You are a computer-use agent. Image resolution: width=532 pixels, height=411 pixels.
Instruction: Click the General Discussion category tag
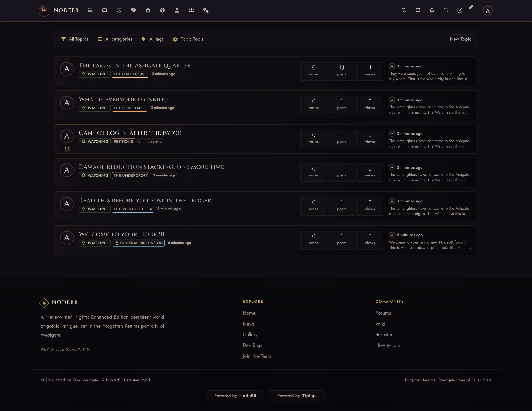pyautogui.click(x=138, y=243)
